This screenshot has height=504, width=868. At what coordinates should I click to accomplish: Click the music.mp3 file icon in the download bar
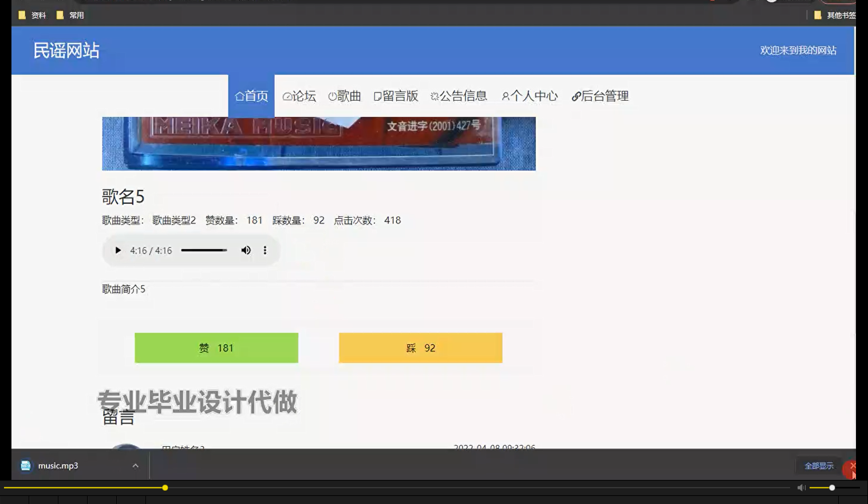coord(25,465)
